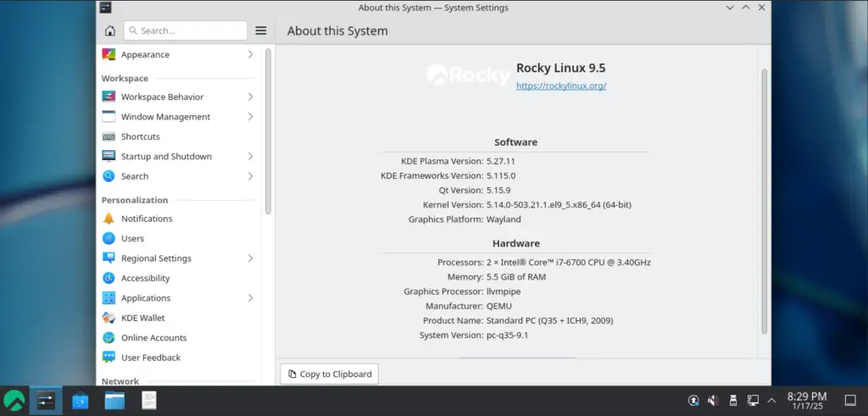The width and height of the screenshot is (868, 416).
Task: Launch Discover software center from the taskbar
Action: [x=81, y=401]
